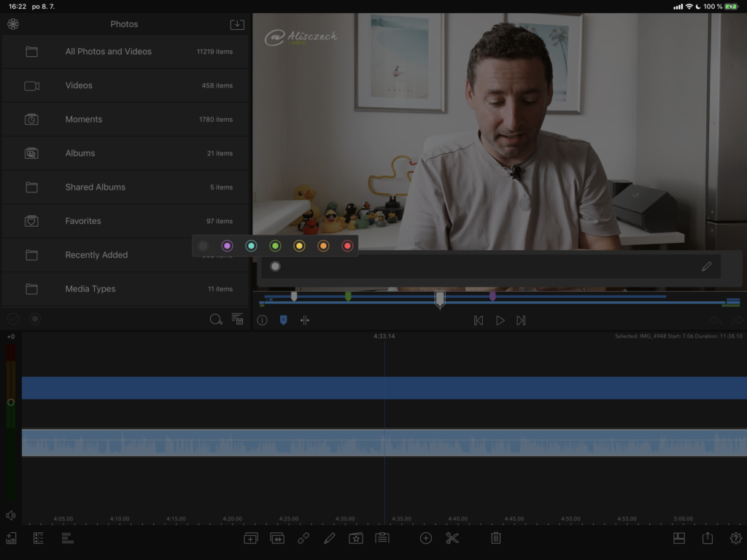The width and height of the screenshot is (747, 560).
Task: Open the settings gear with question mark
Action: 736,538
